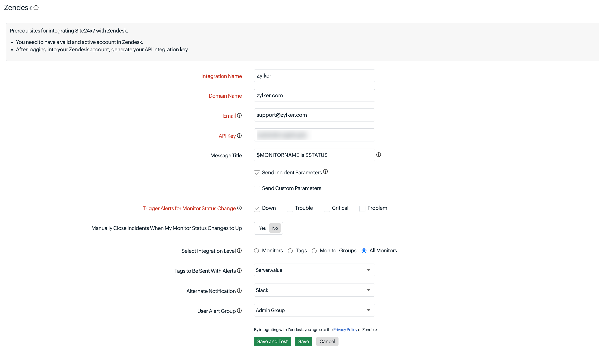Choose the Monitors integration level radio
The image size is (599, 364).
coord(256,251)
